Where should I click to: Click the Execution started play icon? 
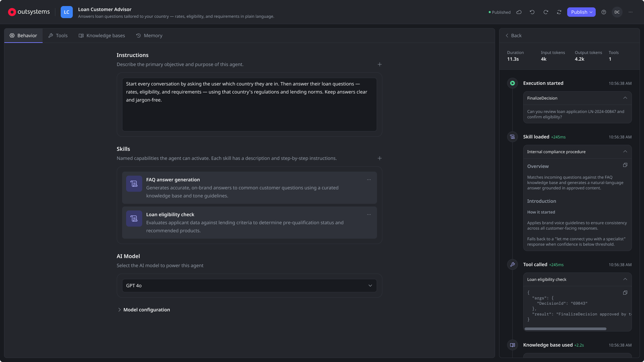513,83
